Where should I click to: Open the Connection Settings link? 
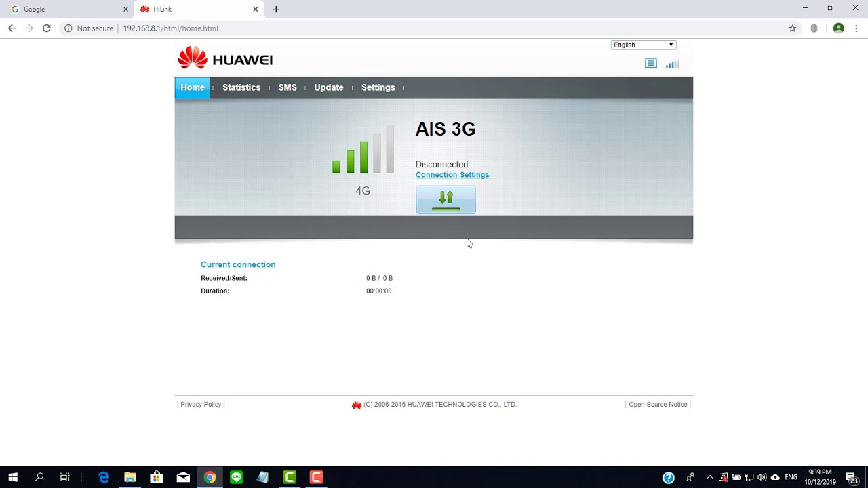(x=452, y=175)
